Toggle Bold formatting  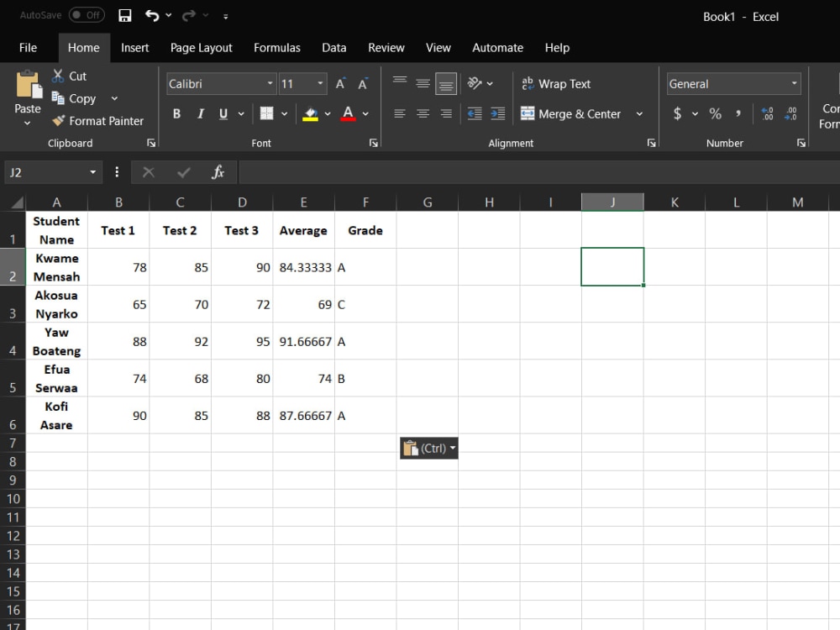[x=176, y=113]
